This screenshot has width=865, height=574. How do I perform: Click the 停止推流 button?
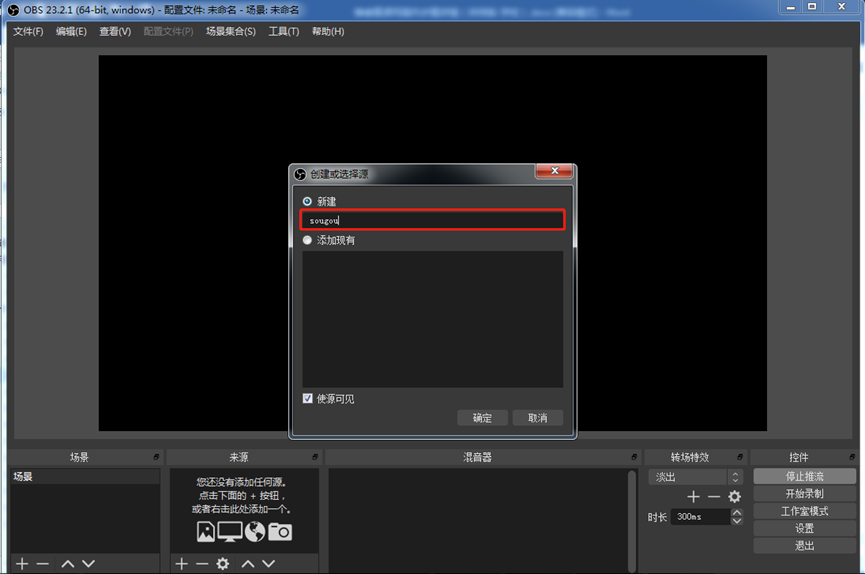click(805, 476)
